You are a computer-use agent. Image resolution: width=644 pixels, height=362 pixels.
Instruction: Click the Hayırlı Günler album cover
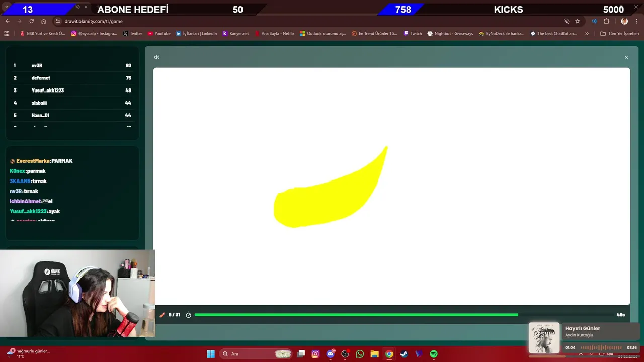[x=544, y=338]
